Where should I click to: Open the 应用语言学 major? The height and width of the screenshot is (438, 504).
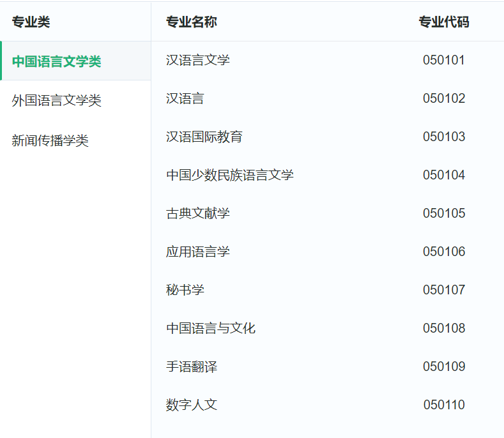(x=197, y=252)
